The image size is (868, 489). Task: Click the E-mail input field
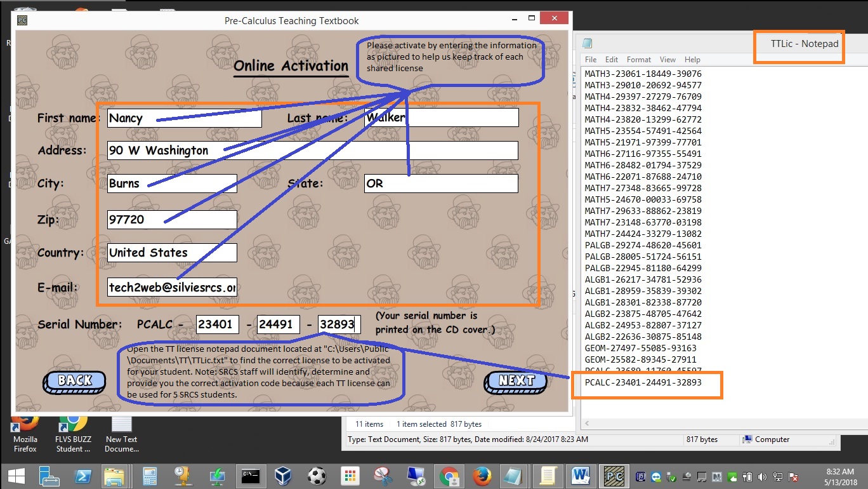172,287
